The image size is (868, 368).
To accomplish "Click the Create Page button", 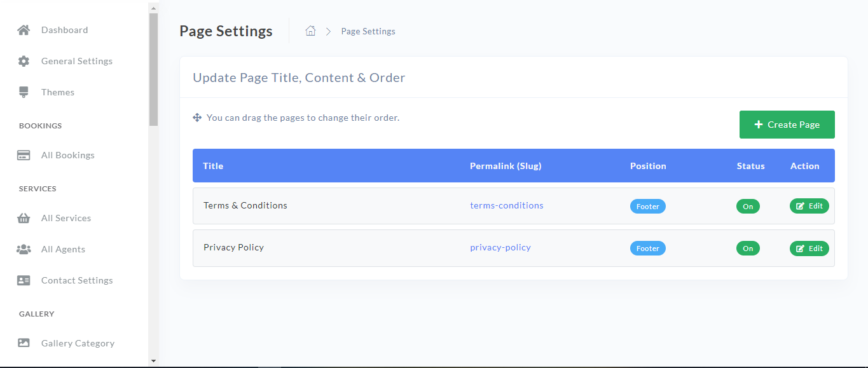I will coord(787,124).
